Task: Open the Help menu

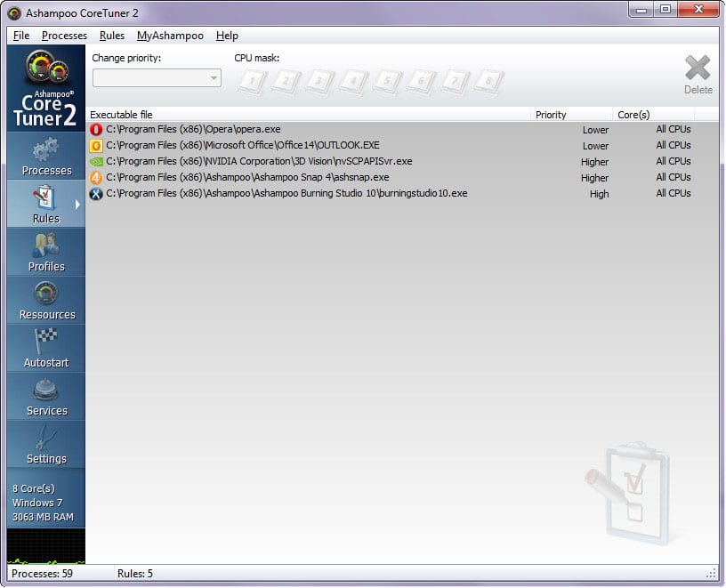Action: pyautogui.click(x=227, y=36)
